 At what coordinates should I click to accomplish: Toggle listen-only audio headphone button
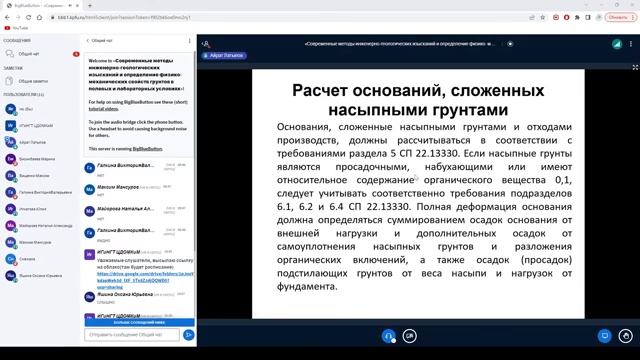click(x=389, y=336)
